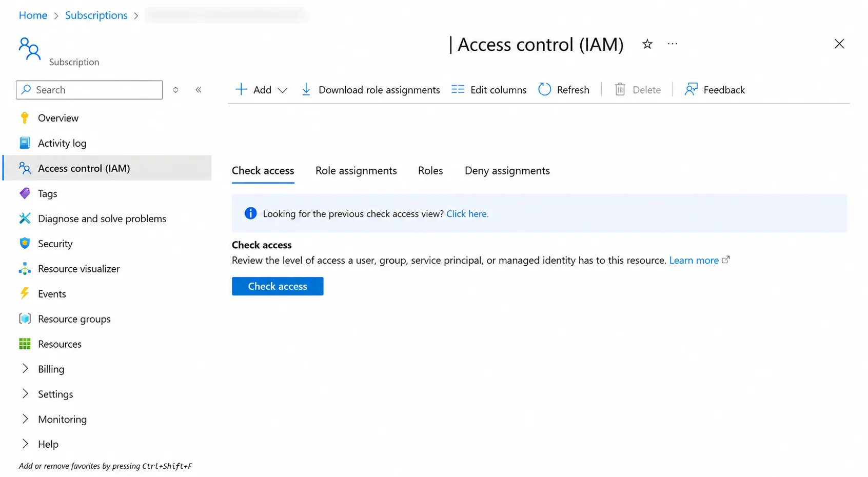Screen dimensions: 868x477
Task: Click the Billing label in sidebar
Action: coord(51,369)
